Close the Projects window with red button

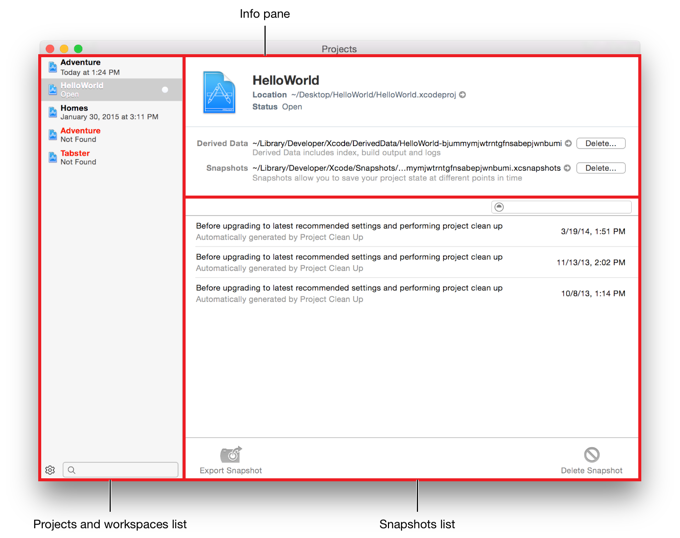[50, 49]
